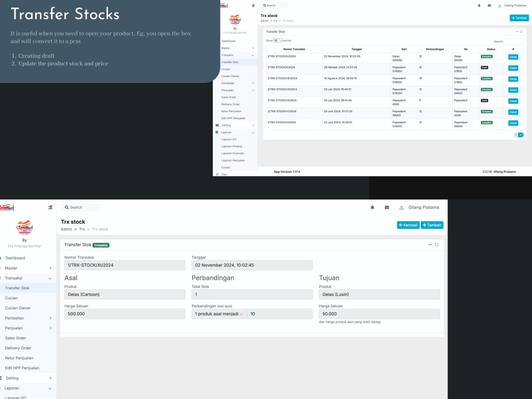Click user avatar beside Gilang Pratama in list view

click(500, 5)
